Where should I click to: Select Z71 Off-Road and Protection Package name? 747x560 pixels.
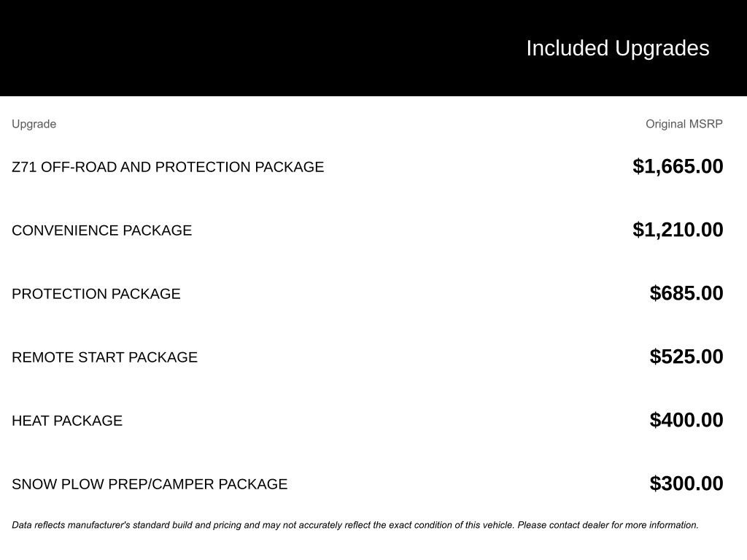tap(168, 167)
